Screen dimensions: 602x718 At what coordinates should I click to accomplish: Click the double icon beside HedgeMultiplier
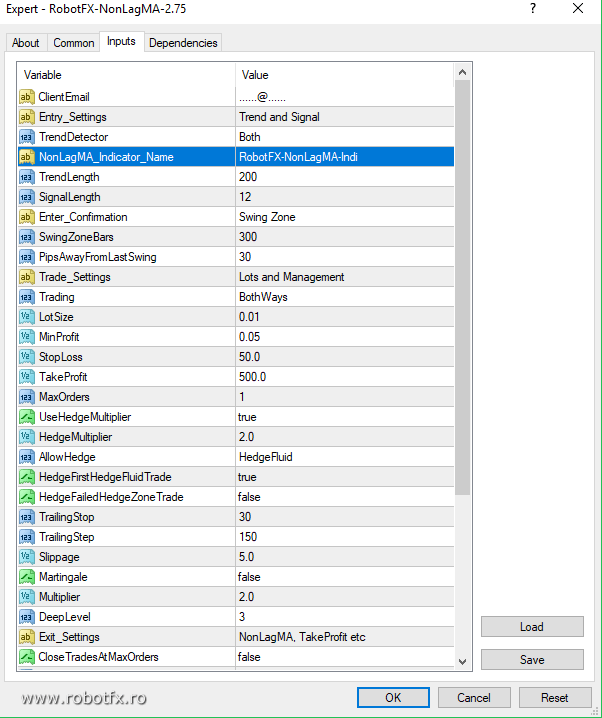tap(27, 437)
